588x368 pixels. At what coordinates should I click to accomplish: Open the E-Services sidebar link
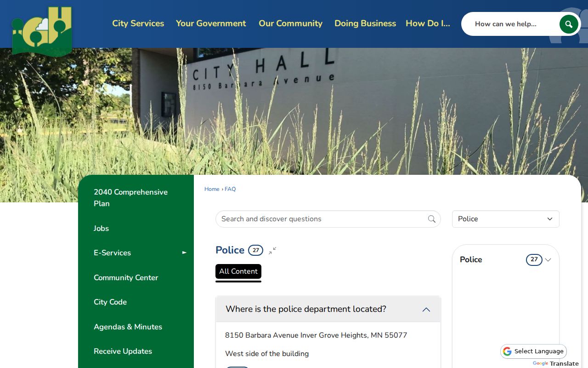tap(112, 253)
